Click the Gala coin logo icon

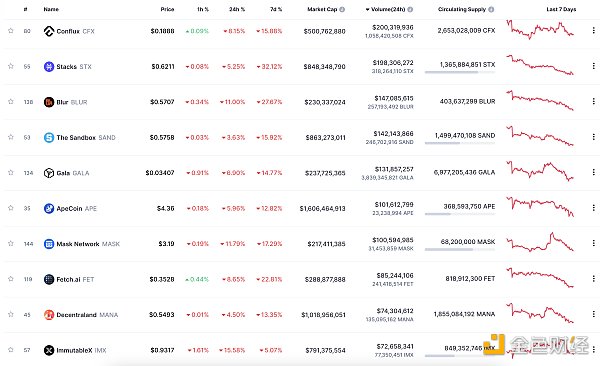tap(49, 173)
